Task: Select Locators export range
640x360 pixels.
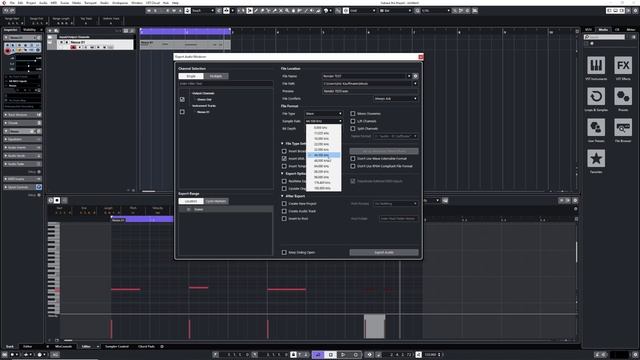Action: pyautogui.click(x=191, y=201)
